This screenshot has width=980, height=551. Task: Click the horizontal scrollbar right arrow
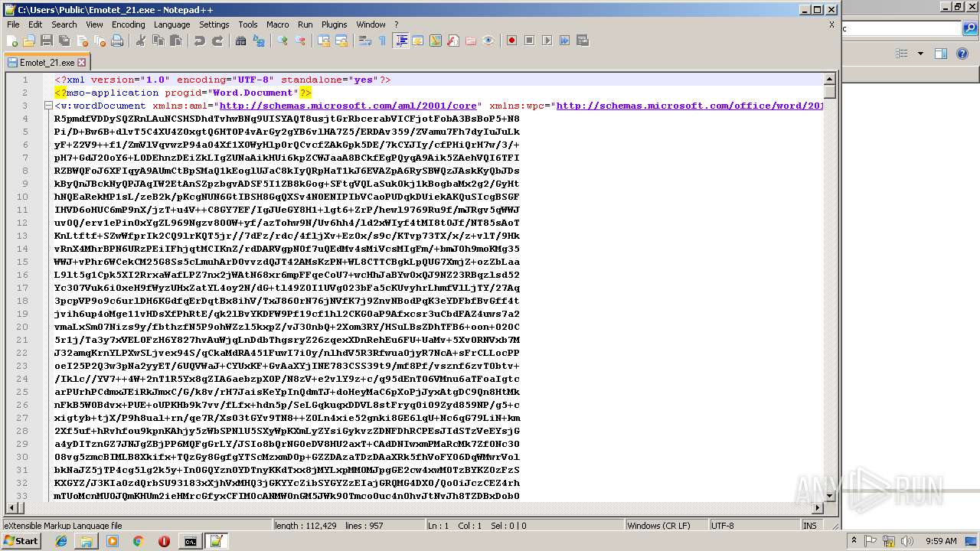818,507
